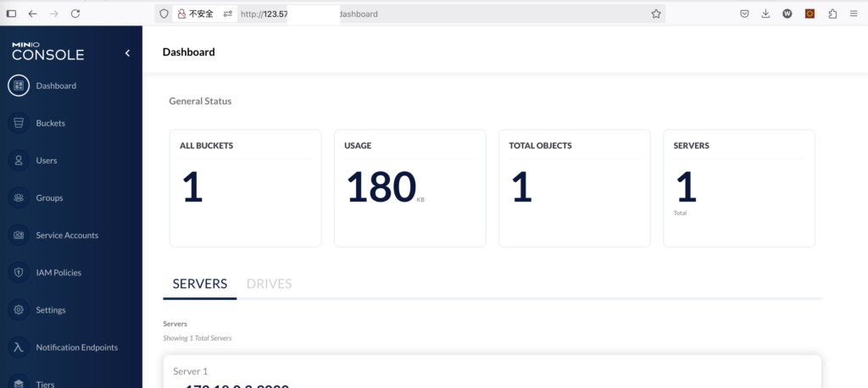Open the browser hamburger menu
Image resolution: width=868 pixels, height=388 pixels.
854,14
